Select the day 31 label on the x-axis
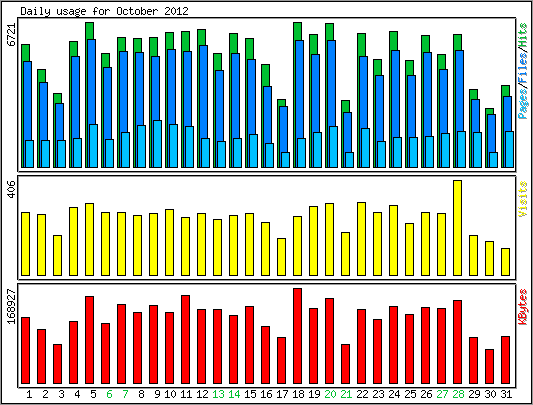 coord(506,394)
